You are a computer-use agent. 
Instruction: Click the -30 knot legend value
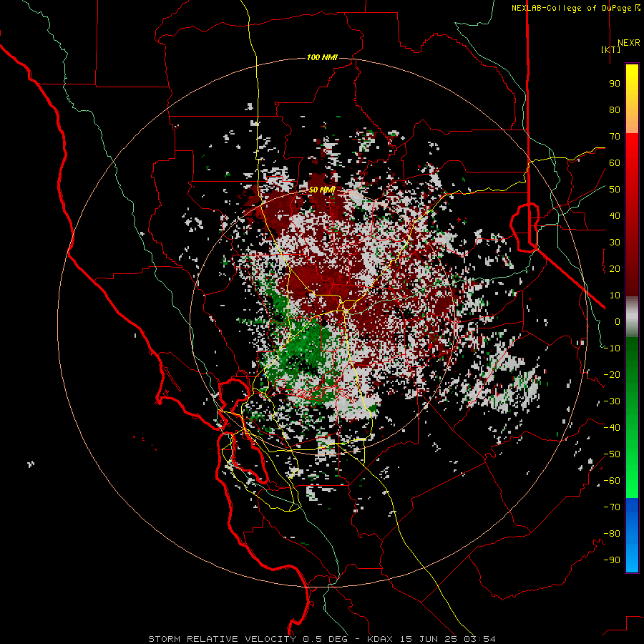pos(612,401)
